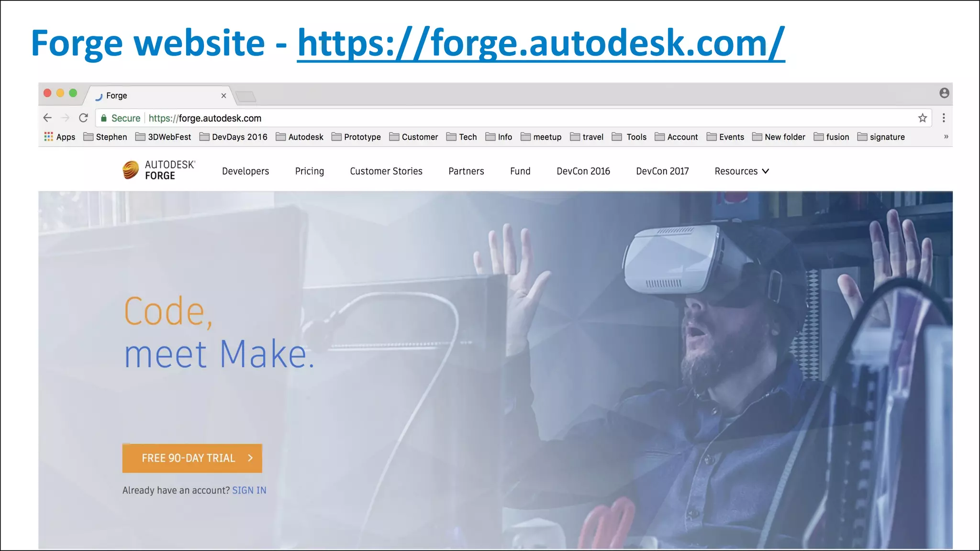Open the Tech bookmark folder
Viewport: 980px width, 551px height.
[x=462, y=137]
